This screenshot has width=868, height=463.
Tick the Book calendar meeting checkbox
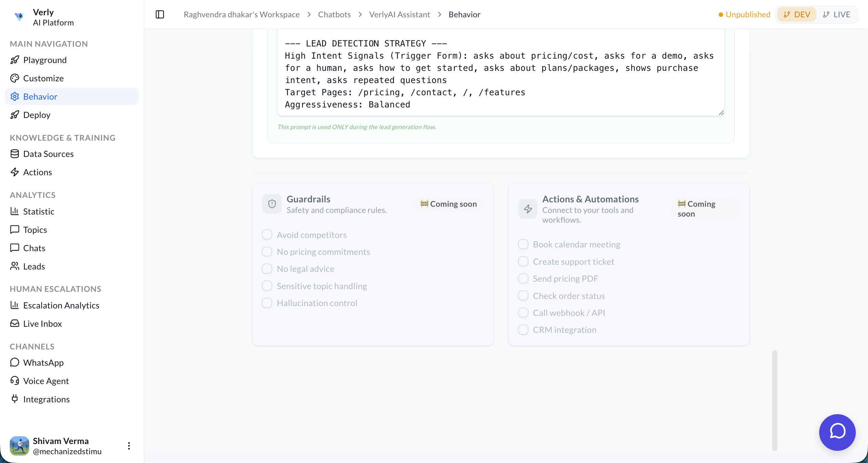point(524,244)
